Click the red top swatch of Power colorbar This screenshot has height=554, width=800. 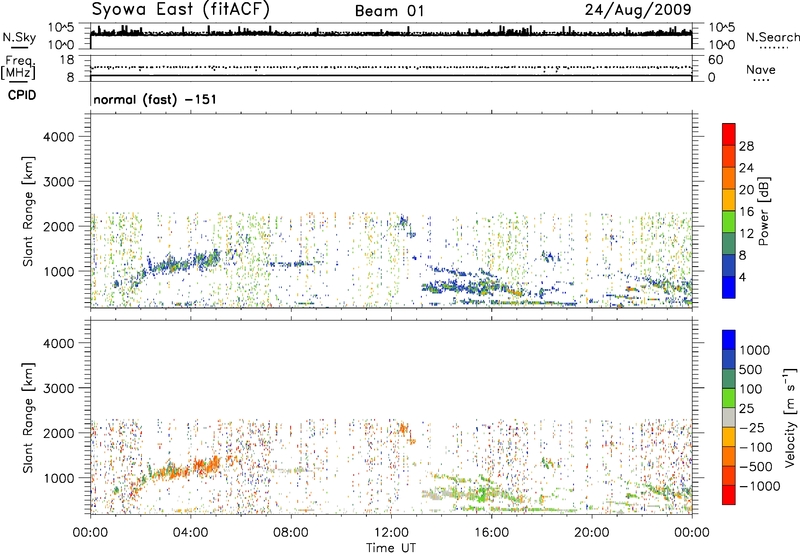coord(729,134)
